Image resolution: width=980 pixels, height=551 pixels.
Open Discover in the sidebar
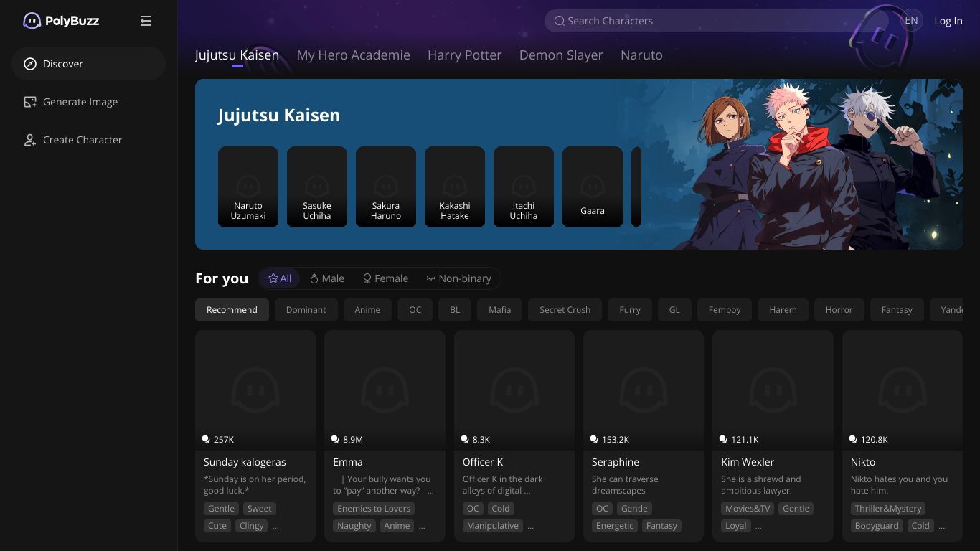click(88, 64)
